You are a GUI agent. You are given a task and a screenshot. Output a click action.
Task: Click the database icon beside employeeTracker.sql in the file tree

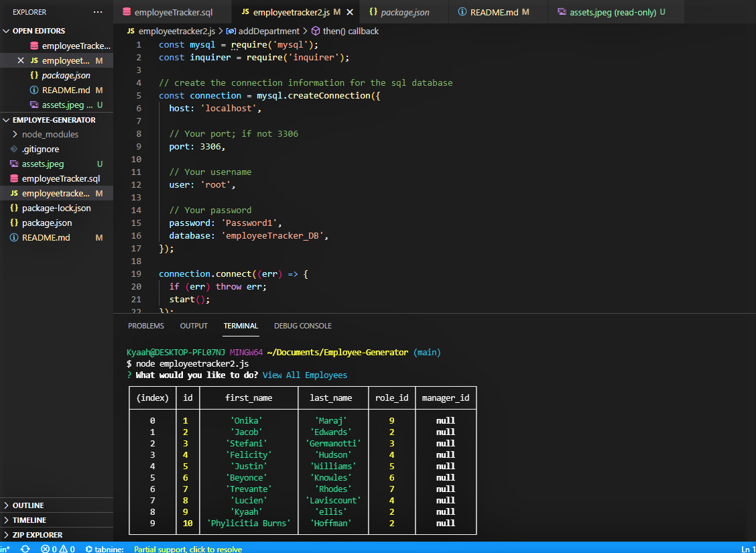click(x=14, y=179)
